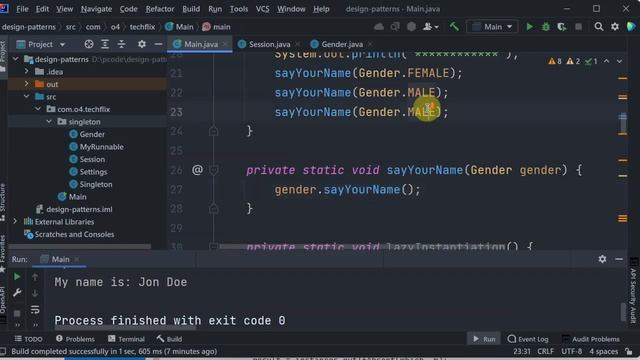The height and width of the screenshot is (360, 640).
Task: Open the Audit Problems tool window
Action: 591,339
